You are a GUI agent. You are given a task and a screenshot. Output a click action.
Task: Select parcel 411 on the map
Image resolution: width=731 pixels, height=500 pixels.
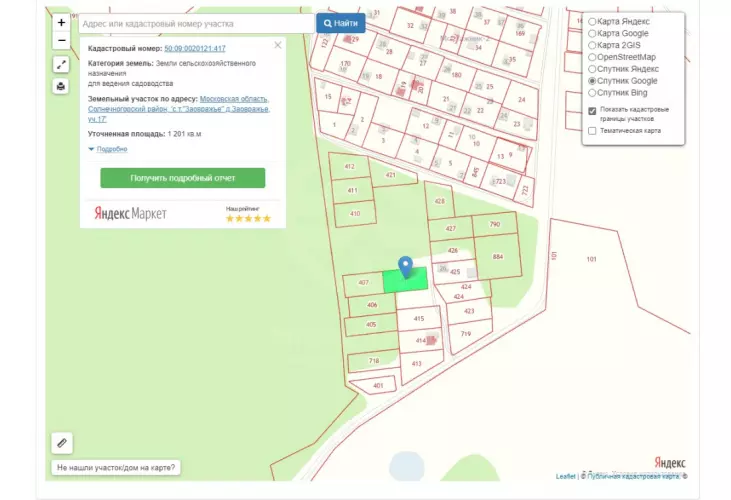(x=352, y=191)
